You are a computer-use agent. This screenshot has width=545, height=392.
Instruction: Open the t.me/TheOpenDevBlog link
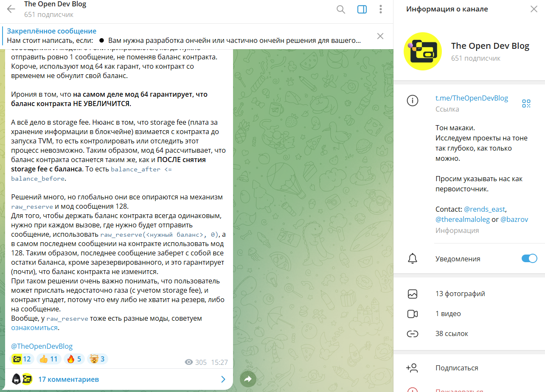[x=472, y=98]
